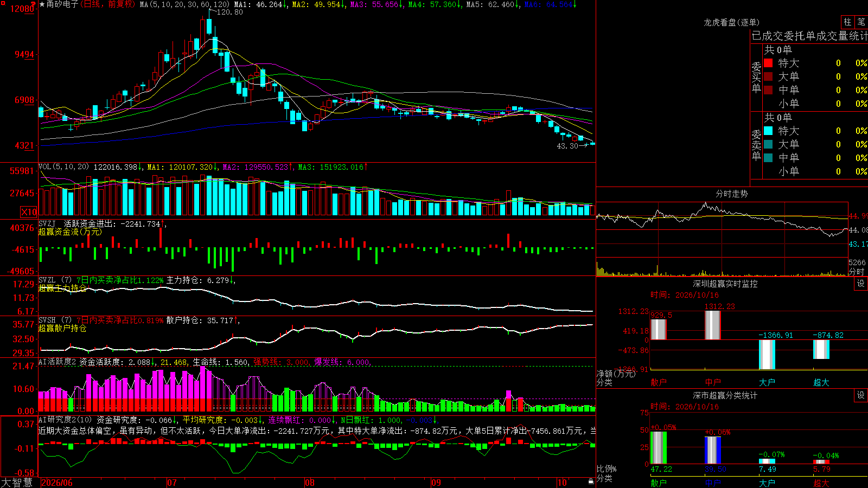
Task: Click the MA(5,10,20,30,60,120) indicator label
Action: pyautogui.click(x=184, y=4)
